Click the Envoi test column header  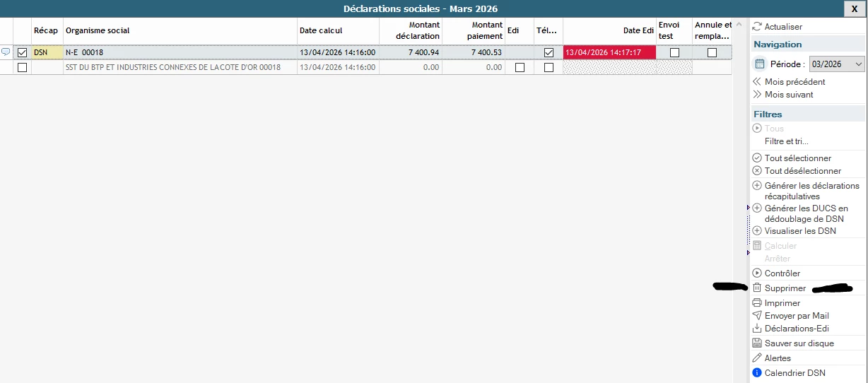point(674,30)
